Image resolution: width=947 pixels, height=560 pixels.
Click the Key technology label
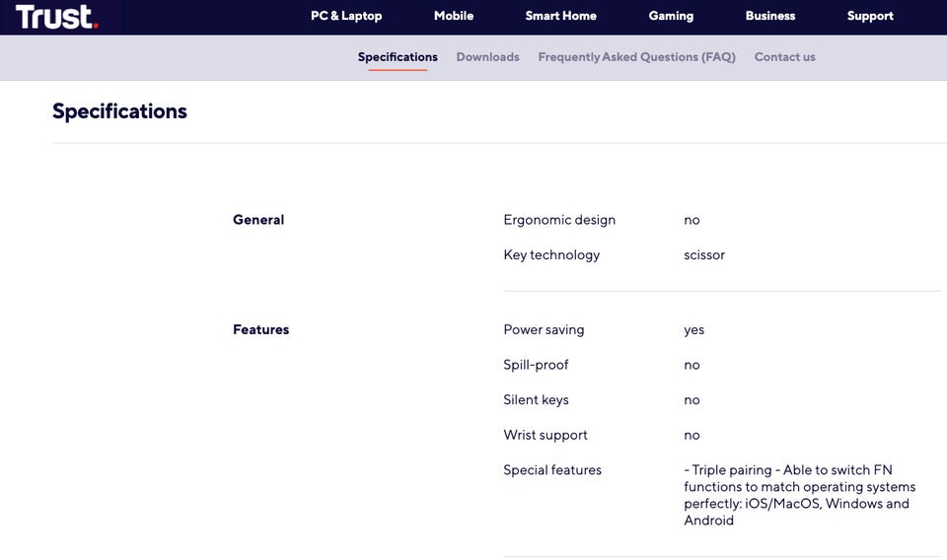(x=551, y=254)
